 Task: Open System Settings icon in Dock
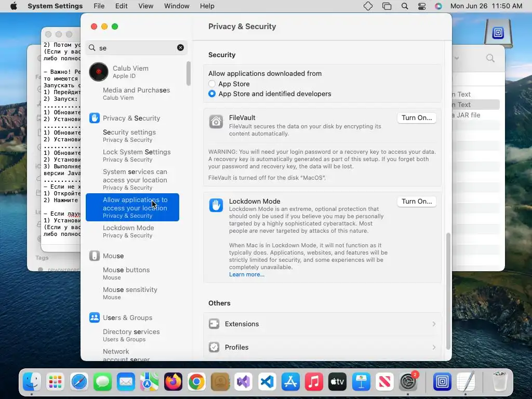tap(408, 382)
